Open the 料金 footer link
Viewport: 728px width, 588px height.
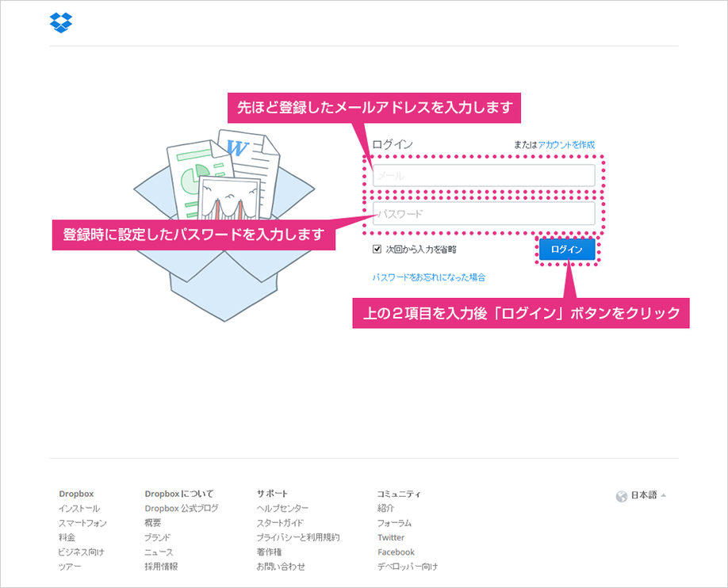(x=67, y=537)
